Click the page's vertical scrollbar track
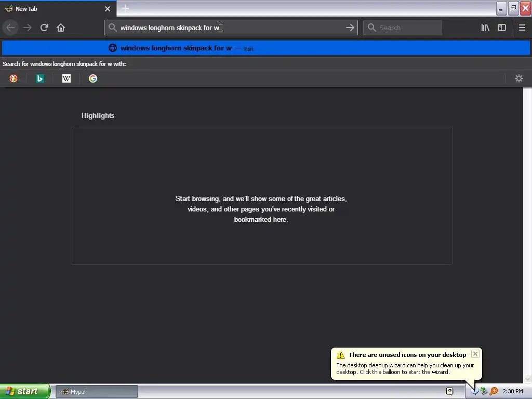Screen dimensions: 532x399 (527, 231)
